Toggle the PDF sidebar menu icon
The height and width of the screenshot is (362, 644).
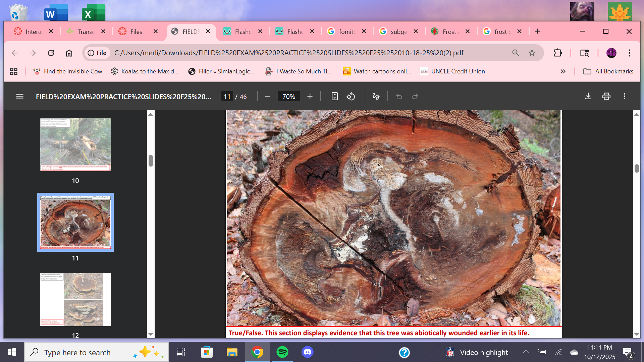pyautogui.click(x=20, y=97)
